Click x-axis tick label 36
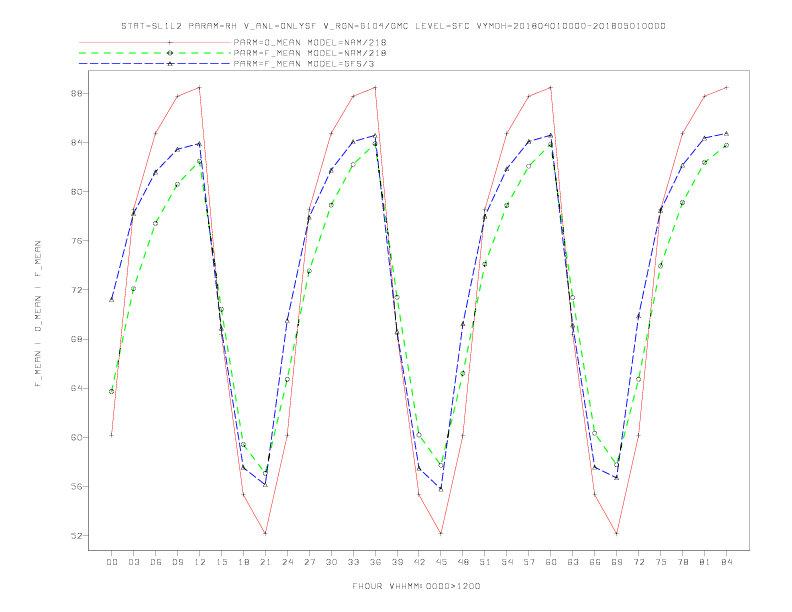The height and width of the screenshot is (612, 792). tap(375, 562)
